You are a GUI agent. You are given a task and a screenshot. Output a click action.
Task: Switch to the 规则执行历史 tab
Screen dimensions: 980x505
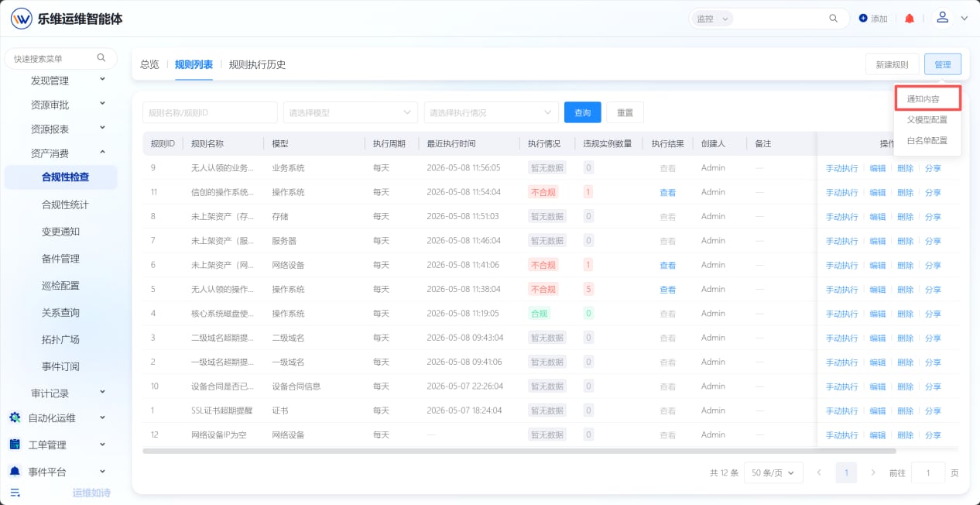click(x=257, y=64)
